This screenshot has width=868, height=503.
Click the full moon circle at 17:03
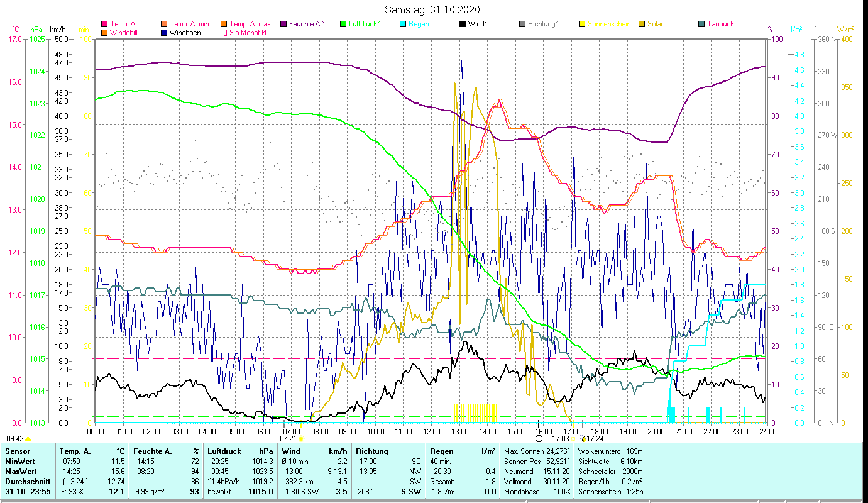click(539, 439)
